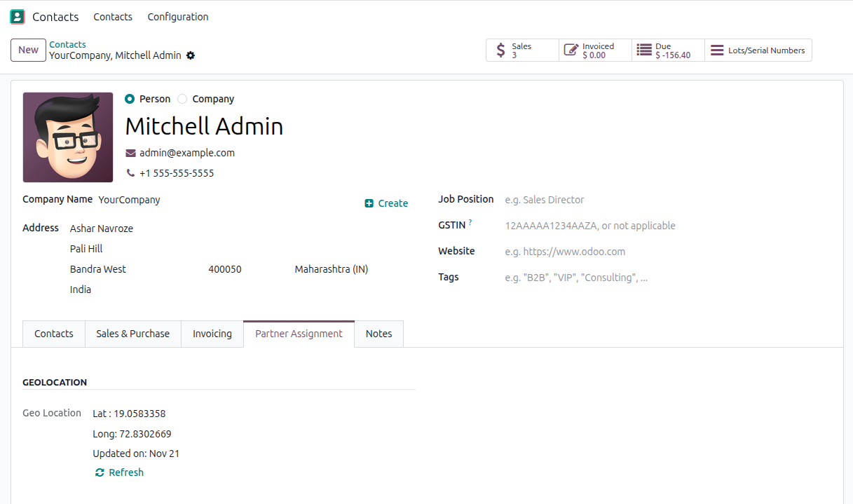Screen dimensions: 853x504
Task: Click the New button to create a contact
Action: tap(27, 50)
